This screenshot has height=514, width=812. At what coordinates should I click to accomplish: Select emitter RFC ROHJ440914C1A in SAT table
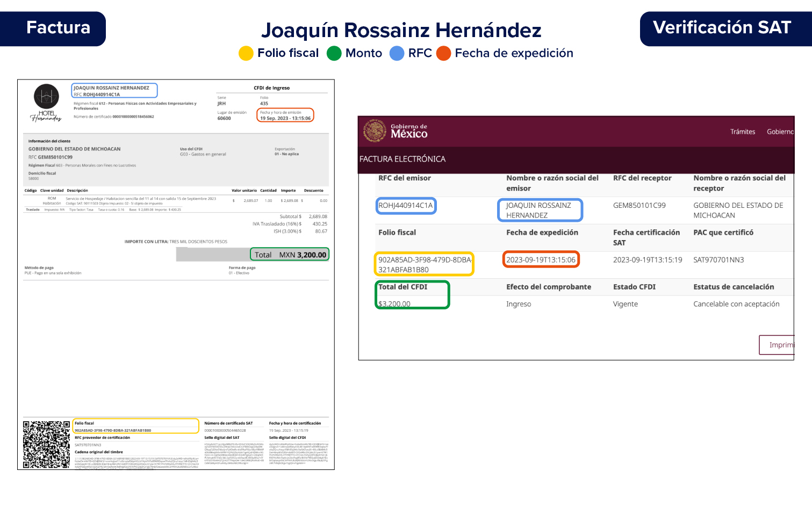(x=406, y=205)
